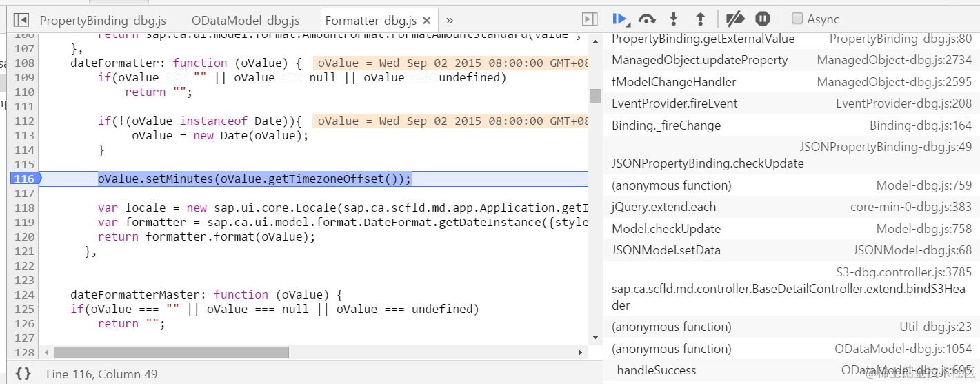Open Binding-dbg.js:164 link
Image resolution: width=980 pixels, height=384 pixels.
(921, 125)
